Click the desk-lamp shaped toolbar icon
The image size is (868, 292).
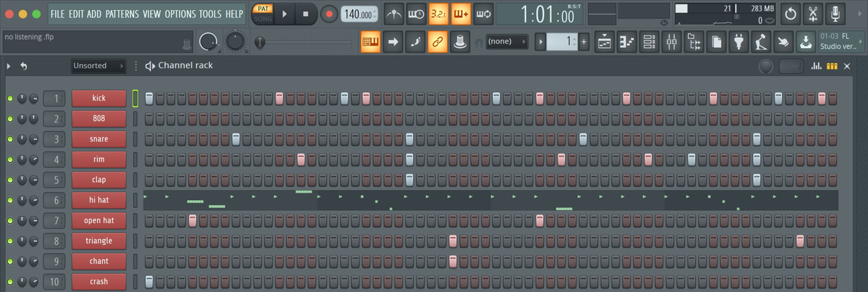(x=762, y=42)
